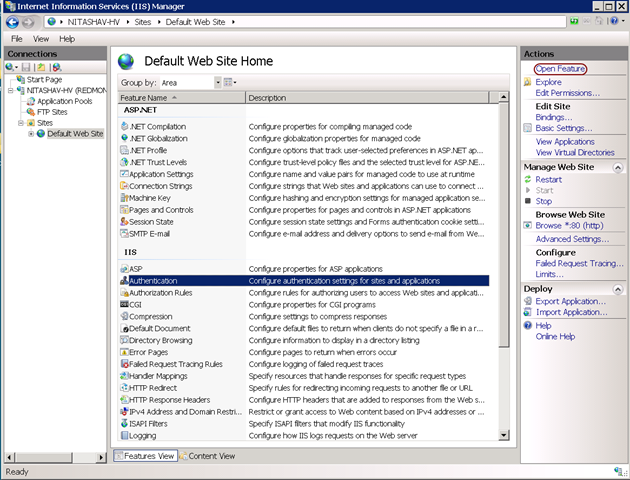Image resolution: width=630 pixels, height=480 pixels.
Task: Open the new connection dropdown in Connections
Action: pyautogui.click(x=12, y=67)
